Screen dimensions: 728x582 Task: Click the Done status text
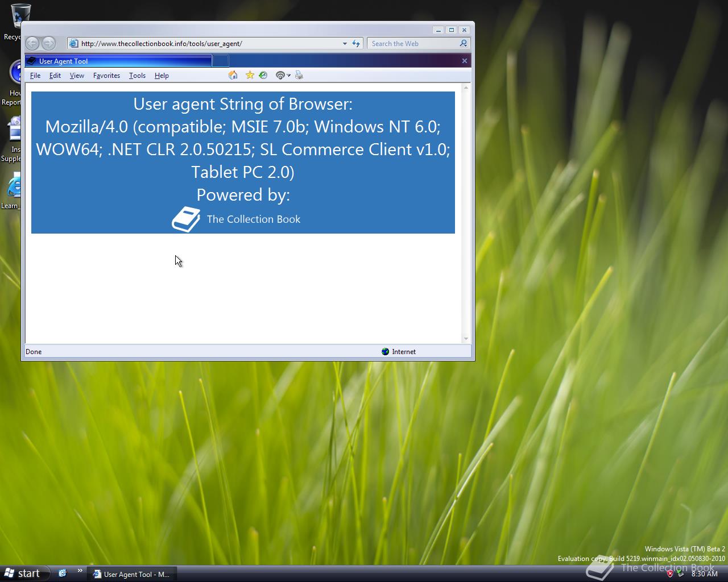pyautogui.click(x=34, y=351)
